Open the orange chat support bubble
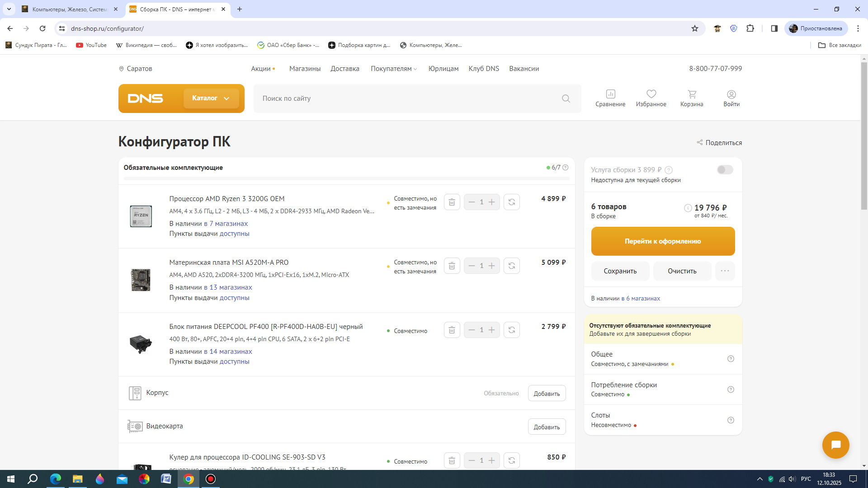 click(835, 445)
